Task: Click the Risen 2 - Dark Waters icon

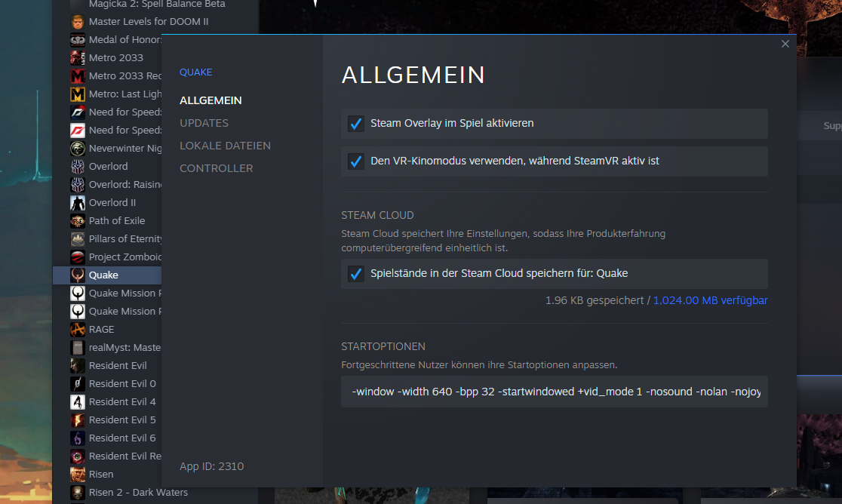Action: click(x=77, y=493)
